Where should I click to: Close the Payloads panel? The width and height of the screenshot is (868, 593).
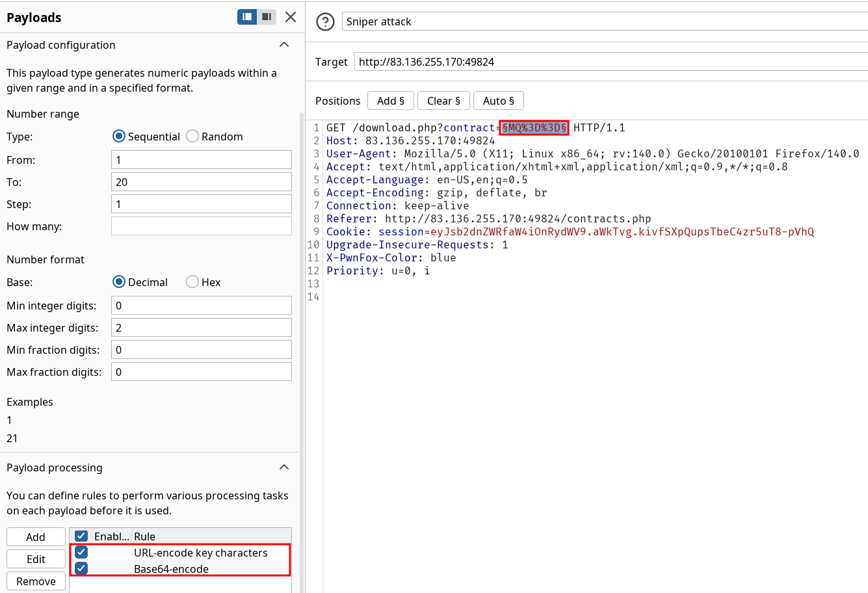[x=291, y=17]
